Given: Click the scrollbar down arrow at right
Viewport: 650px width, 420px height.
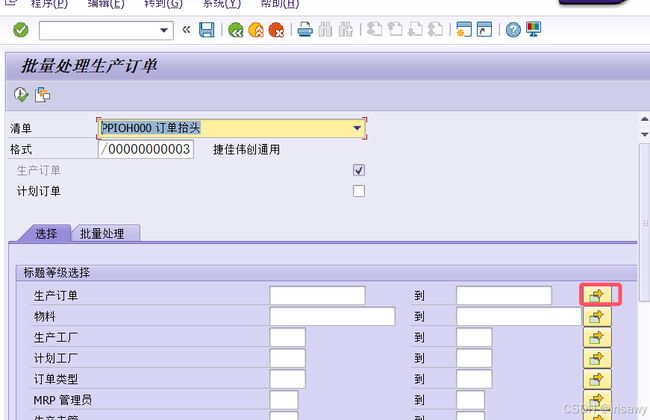Looking at the screenshot, I should pos(645,134).
